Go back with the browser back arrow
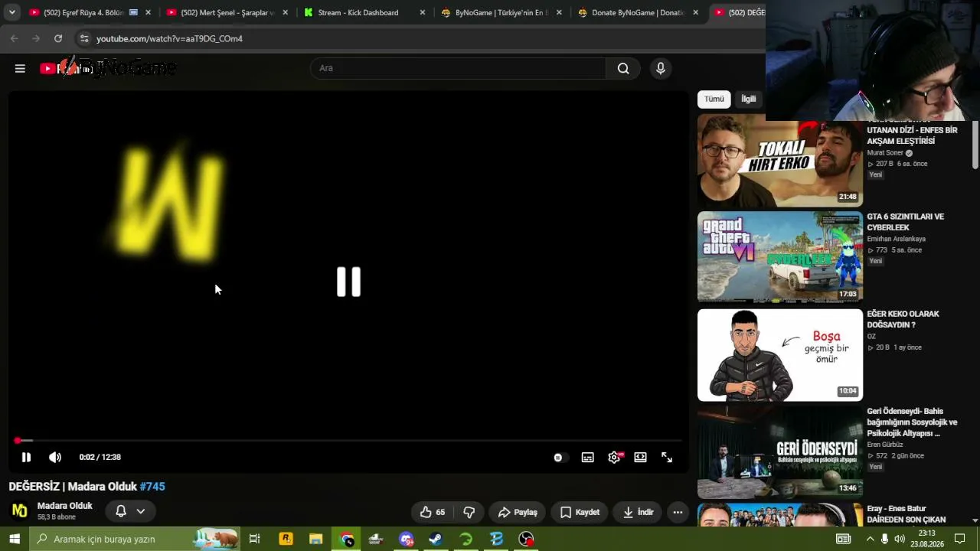980x551 pixels. click(14, 38)
